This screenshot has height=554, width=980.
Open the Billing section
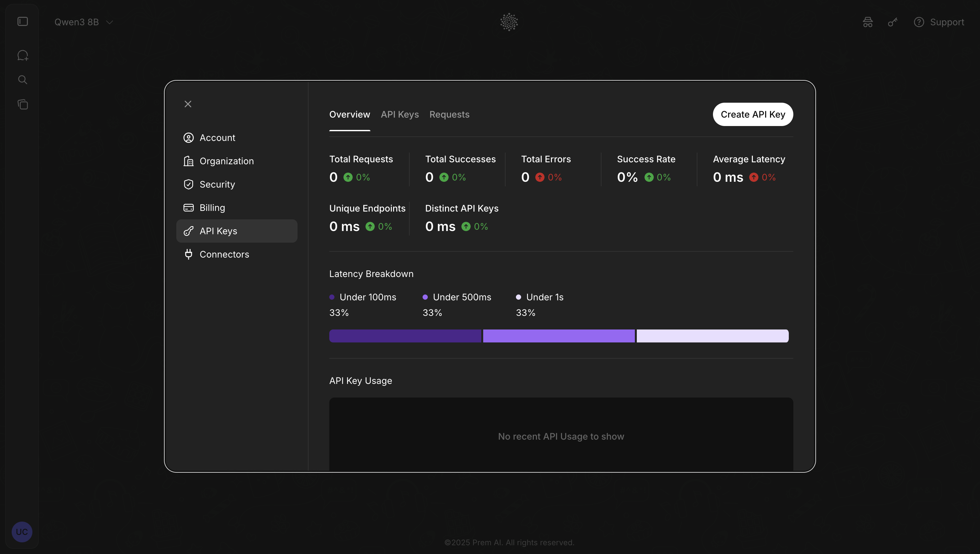coord(212,208)
